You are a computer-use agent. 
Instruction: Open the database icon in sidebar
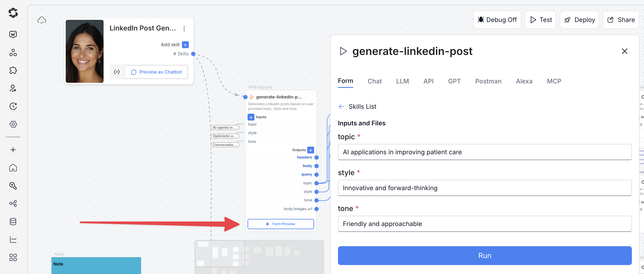point(13,222)
